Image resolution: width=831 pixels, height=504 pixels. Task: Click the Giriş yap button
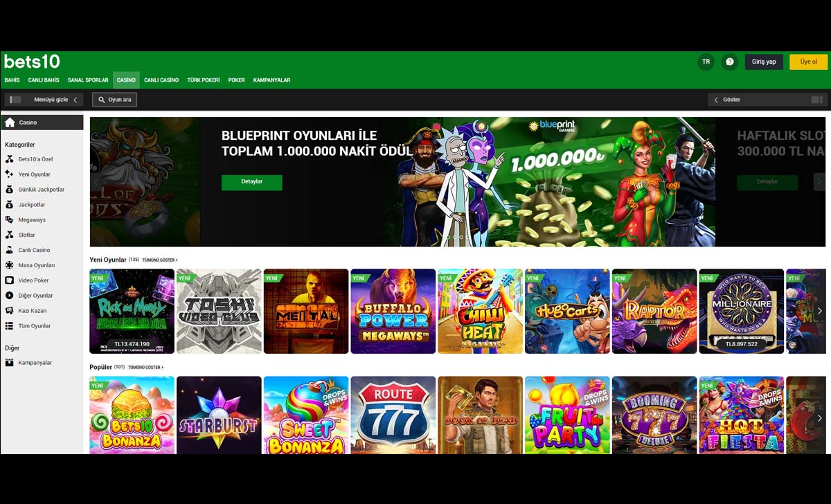[764, 62]
